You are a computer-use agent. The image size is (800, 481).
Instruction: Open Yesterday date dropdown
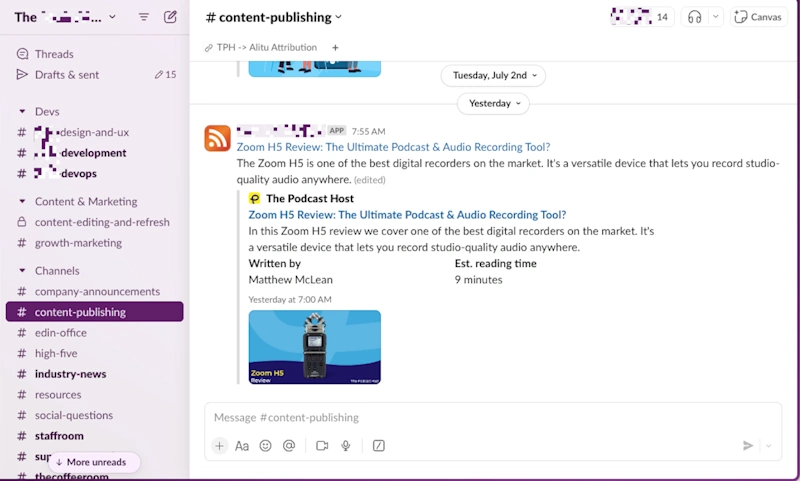point(493,104)
